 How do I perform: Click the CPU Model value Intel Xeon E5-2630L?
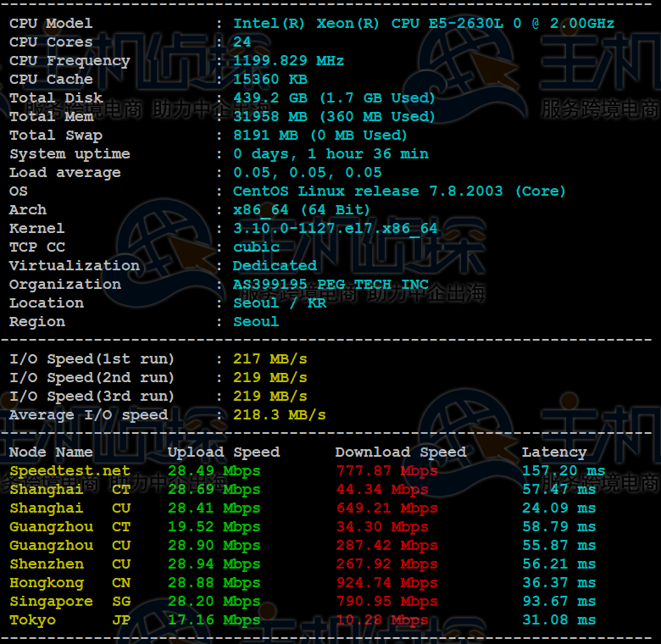tap(424, 24)
